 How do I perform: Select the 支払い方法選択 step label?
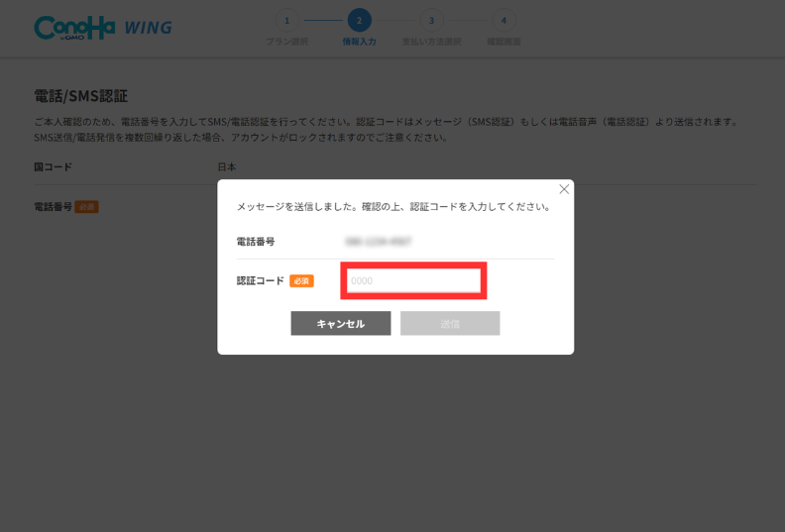(431, 42)
